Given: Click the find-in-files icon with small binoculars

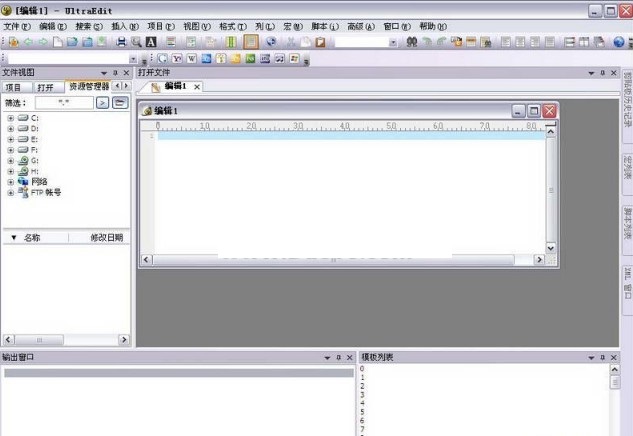Looking at the screenshot, I should [486, 42].
